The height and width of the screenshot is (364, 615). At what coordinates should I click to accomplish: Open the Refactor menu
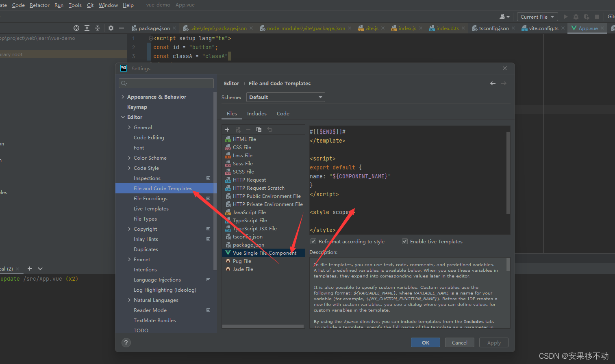point(39,5)
